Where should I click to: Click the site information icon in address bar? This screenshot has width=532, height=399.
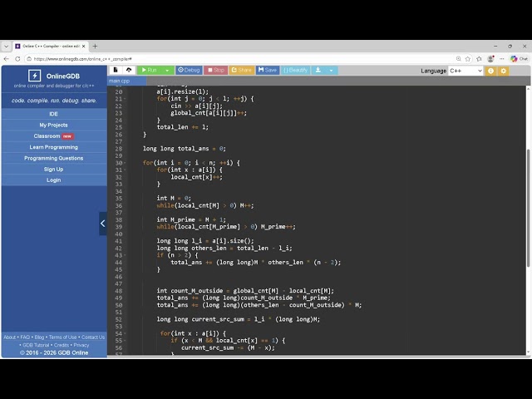tap(29, 59)
